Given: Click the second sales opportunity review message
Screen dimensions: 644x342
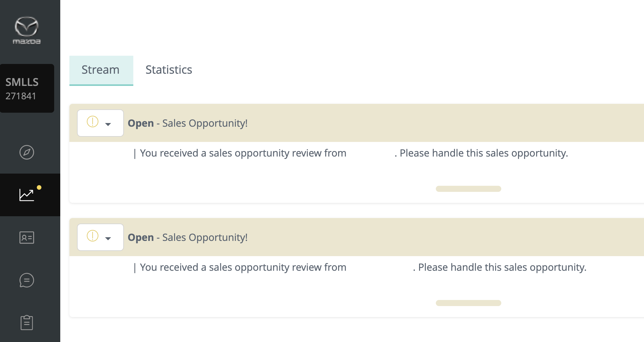Looking at the screenshot, I should (360, 267).
